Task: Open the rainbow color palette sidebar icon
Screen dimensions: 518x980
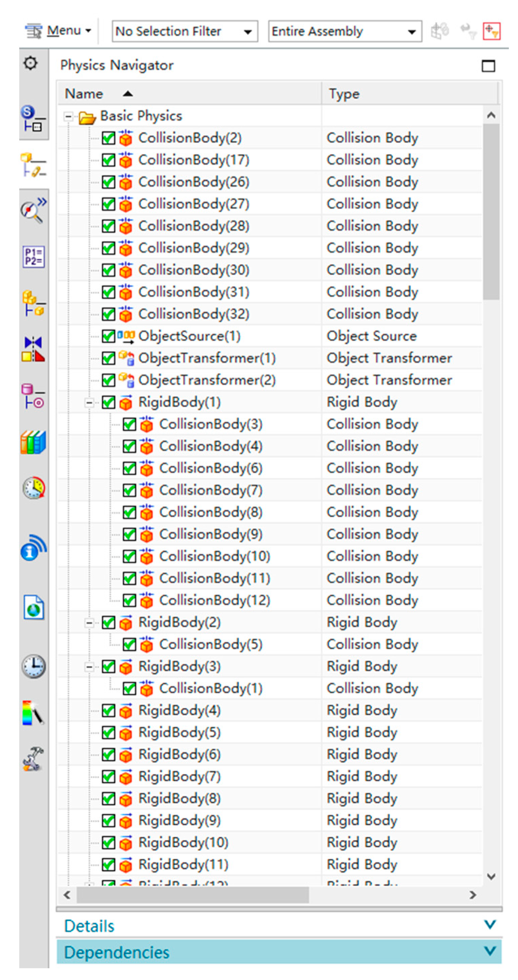Action: (33, 713)
